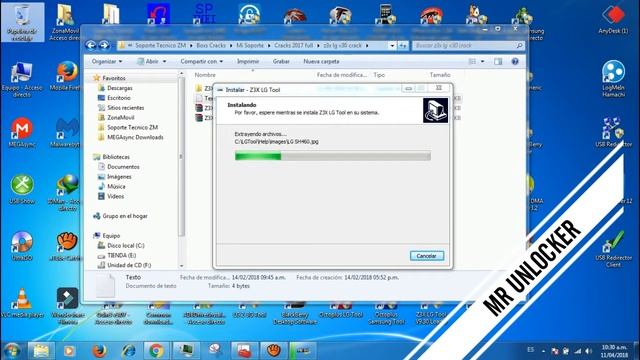Image resolution: width=640 pixels, height=360 pixels.
Task: Click the Boxs Cracks breadcrumb
Action: [211, 46]
